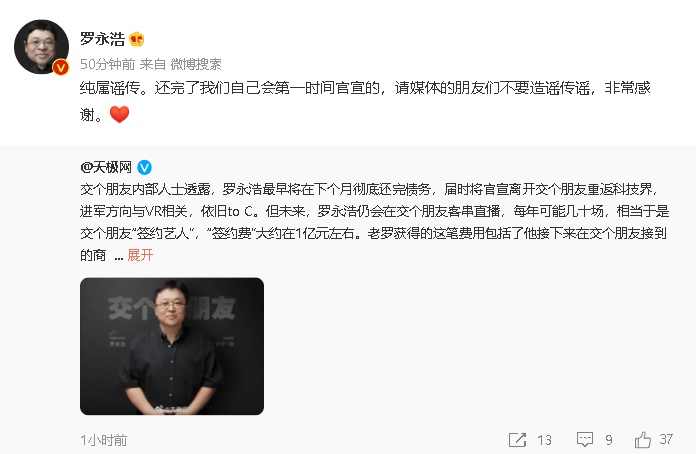
Task: Click the 微博搜索 source link
Action: [x=196, y=64]
